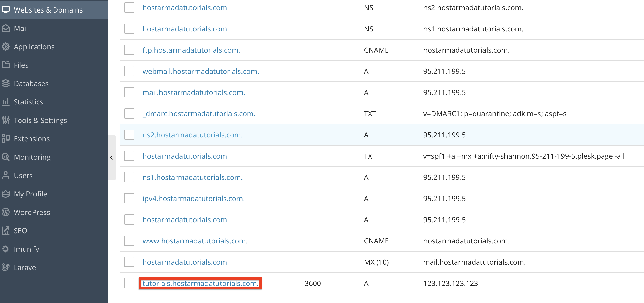Open the www.hostarmadatutorials.com CNAME record
This screenshot has height=303, width=644.
click(x=195, y=241)
